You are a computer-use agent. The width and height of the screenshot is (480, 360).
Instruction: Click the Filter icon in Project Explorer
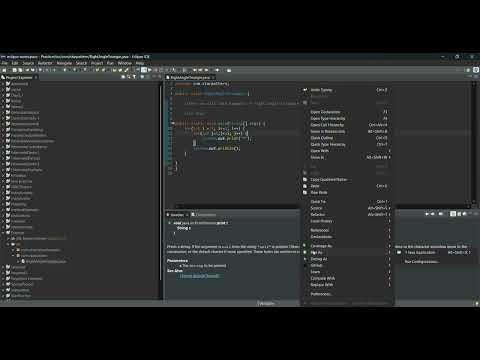coord(134,77)
